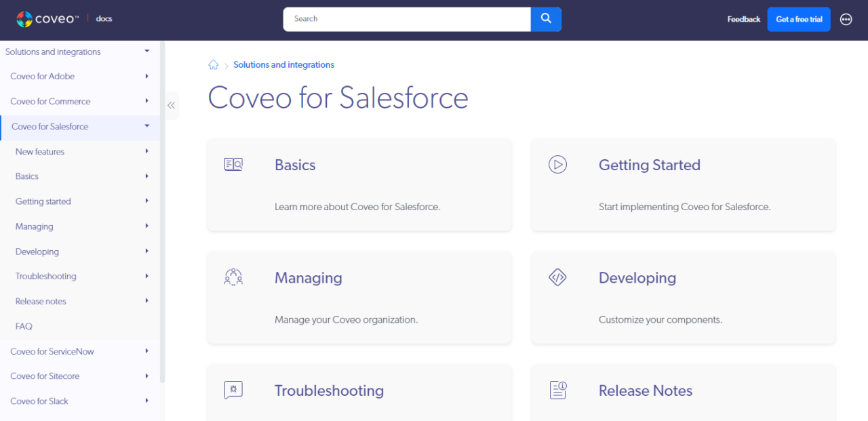The image size is (868, 421).
Task: Click the Developing code icon
Action: click(x=557, y=277)
